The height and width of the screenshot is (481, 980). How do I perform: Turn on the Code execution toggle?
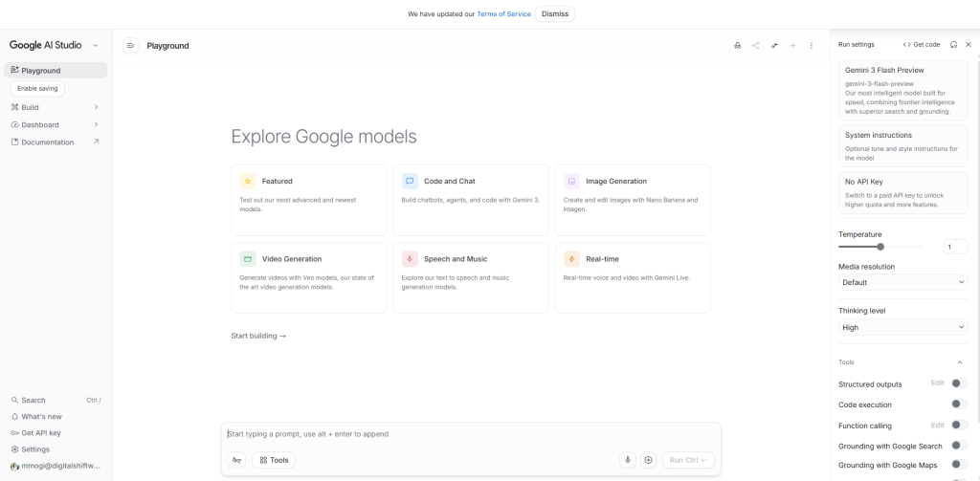pos(958,404)
